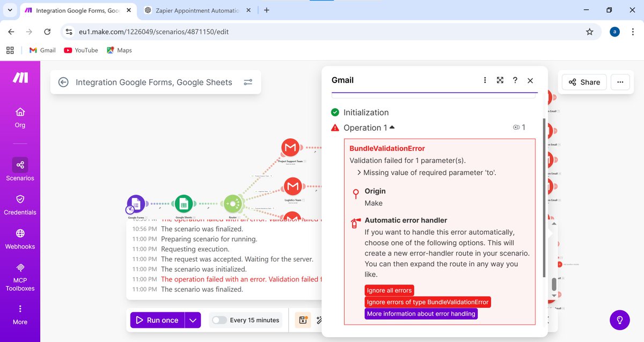Open the Org section
The height and width of the screenshot is (342, 644).
click(x=20, y=117)
